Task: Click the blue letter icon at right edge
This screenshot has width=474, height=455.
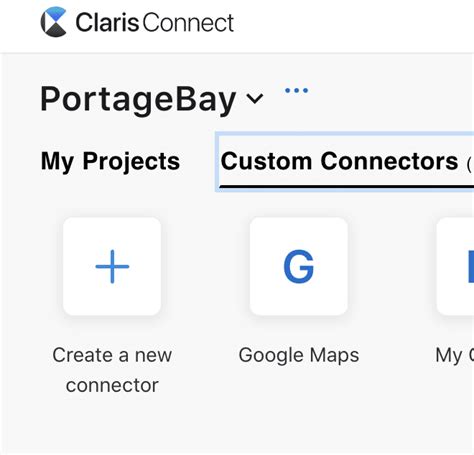Action: pyautogui.click(x=471, y=267)
